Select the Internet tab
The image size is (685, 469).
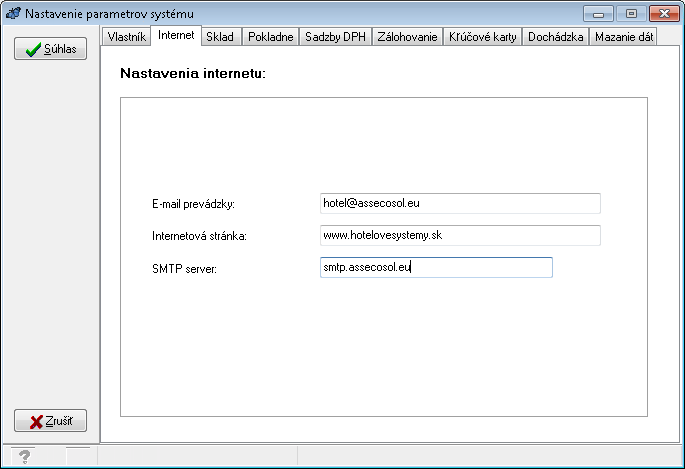click(x=176, y=35)
